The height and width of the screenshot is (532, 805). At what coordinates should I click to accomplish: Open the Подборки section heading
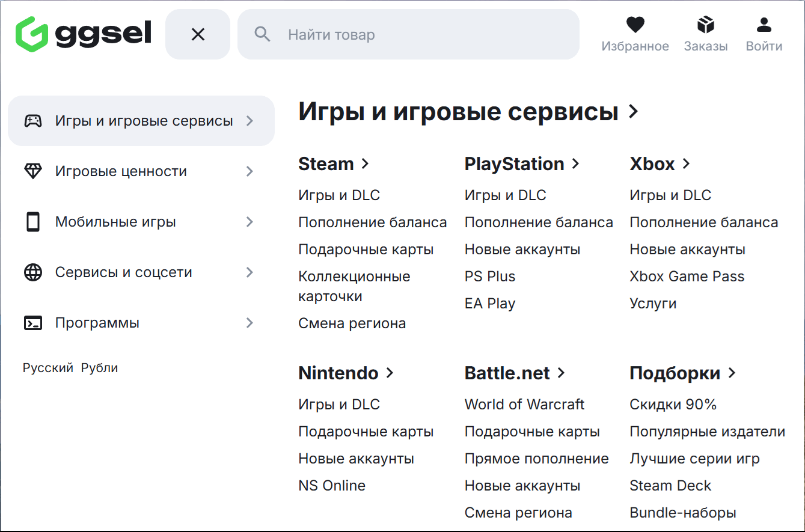point(675,373)
